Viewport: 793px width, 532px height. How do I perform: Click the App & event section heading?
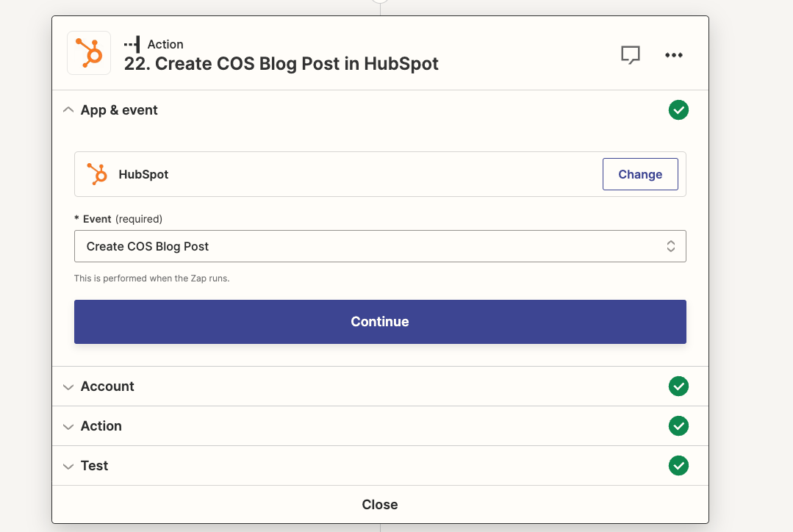119,110
